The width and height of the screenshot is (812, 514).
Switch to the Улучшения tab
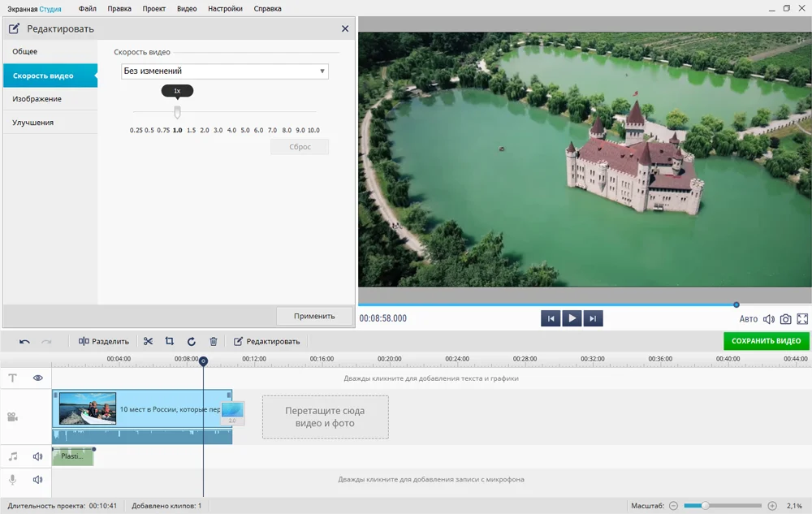[50, 122]
